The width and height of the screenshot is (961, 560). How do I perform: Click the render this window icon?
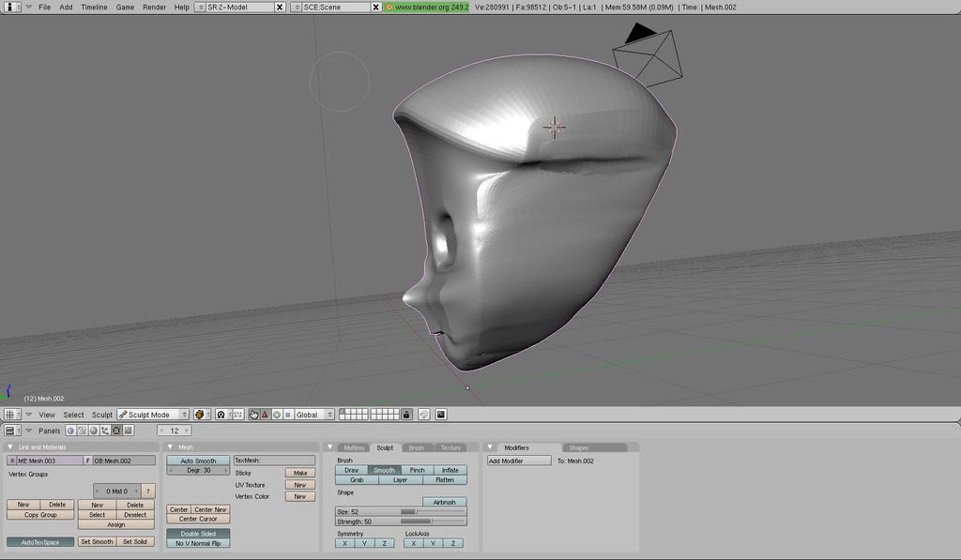[441, 415]
